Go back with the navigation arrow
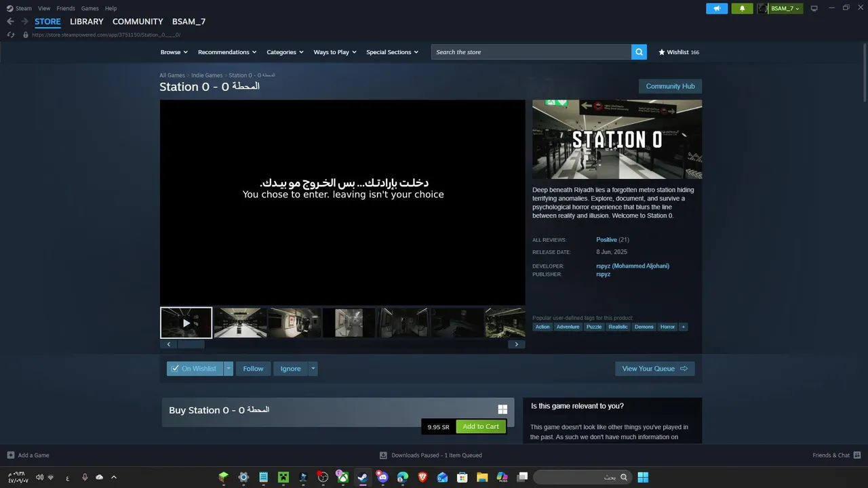Screen dimensions: 868x488 [10, 22]
